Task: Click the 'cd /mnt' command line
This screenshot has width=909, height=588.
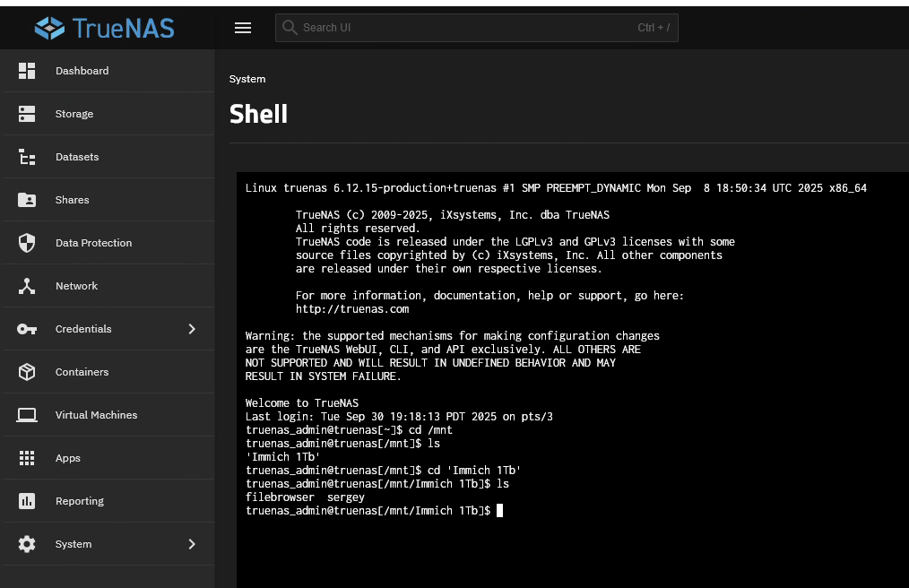Action: tap(349, 429)
